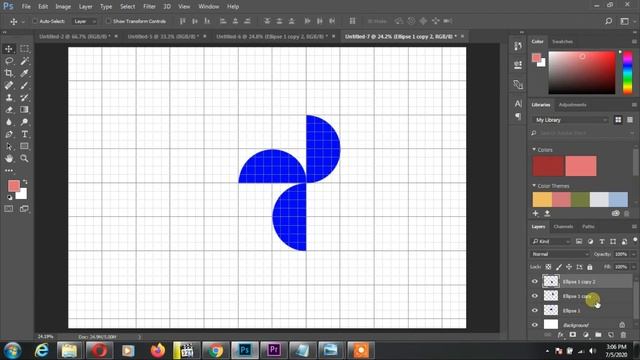Toggle lock transparent pixels in Layers
This screenshot has height=360, width=640.
tap(548, 267)
